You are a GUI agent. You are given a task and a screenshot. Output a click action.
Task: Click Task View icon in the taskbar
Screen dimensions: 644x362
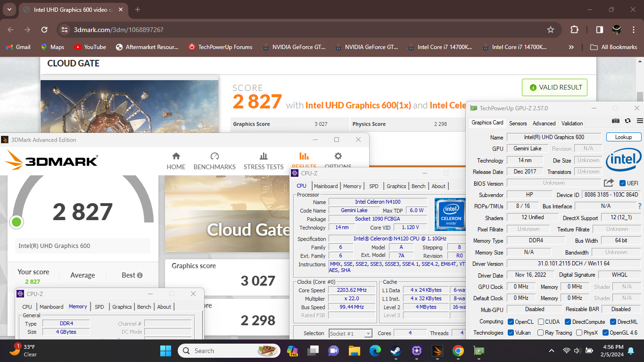[x=313, y=351]
